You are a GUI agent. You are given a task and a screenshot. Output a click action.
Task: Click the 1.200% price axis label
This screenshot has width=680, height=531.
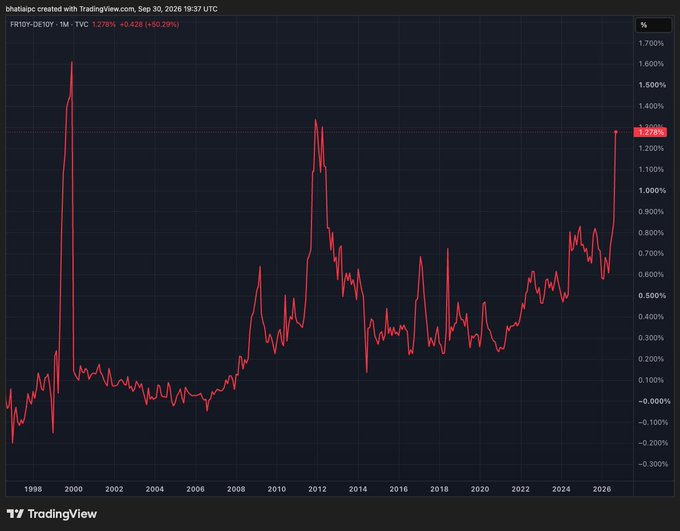point(651,148)
